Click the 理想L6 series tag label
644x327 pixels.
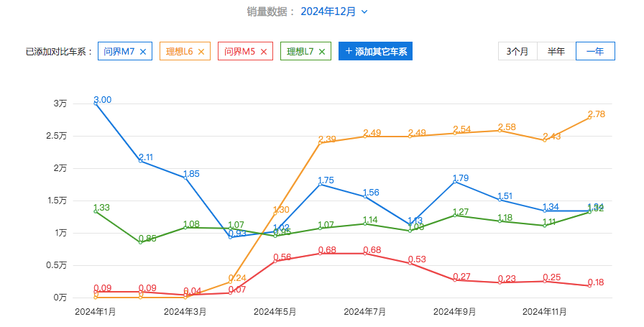point(180,52)
